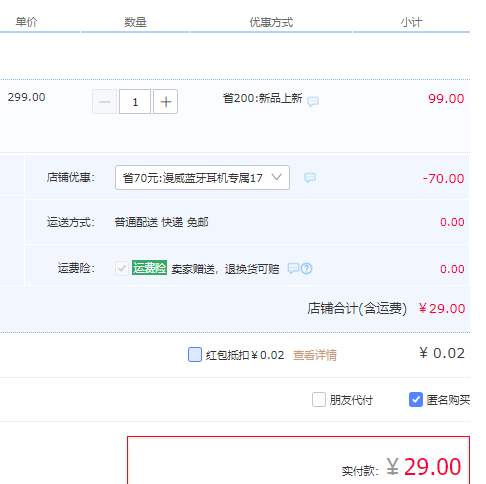Click the comment bubble icon in 运费险 row
This screenshot has height=484, width=486.
(x=293, y=268)
